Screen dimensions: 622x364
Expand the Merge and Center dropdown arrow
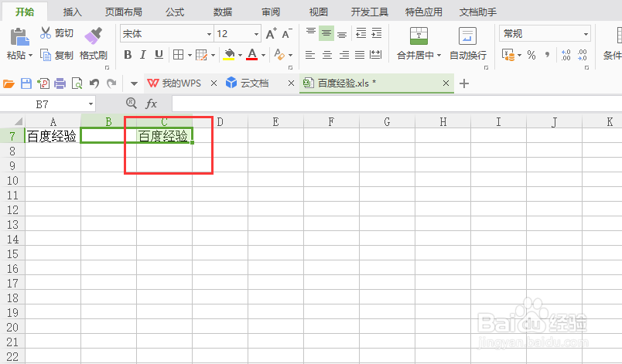[439, 55]
